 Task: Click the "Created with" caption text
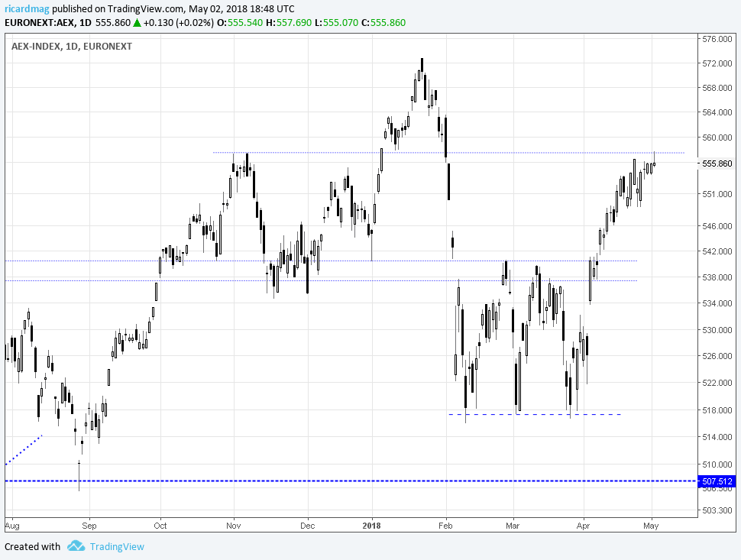(33, 547)
